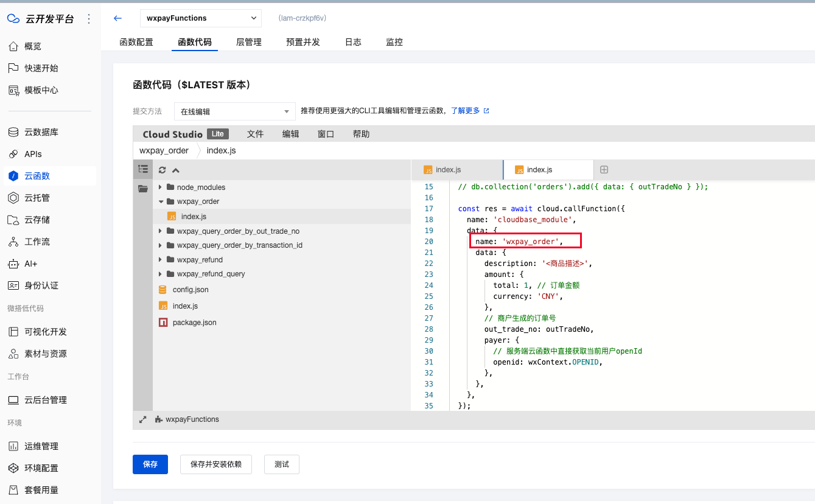
Task: Click line number 20 in the editor gutter
Action: 429,242
